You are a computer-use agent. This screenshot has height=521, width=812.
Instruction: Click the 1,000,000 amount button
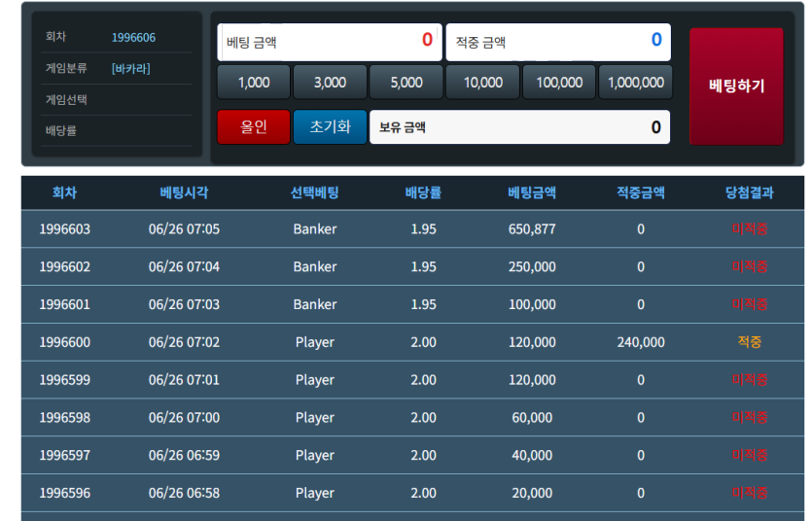635,82
